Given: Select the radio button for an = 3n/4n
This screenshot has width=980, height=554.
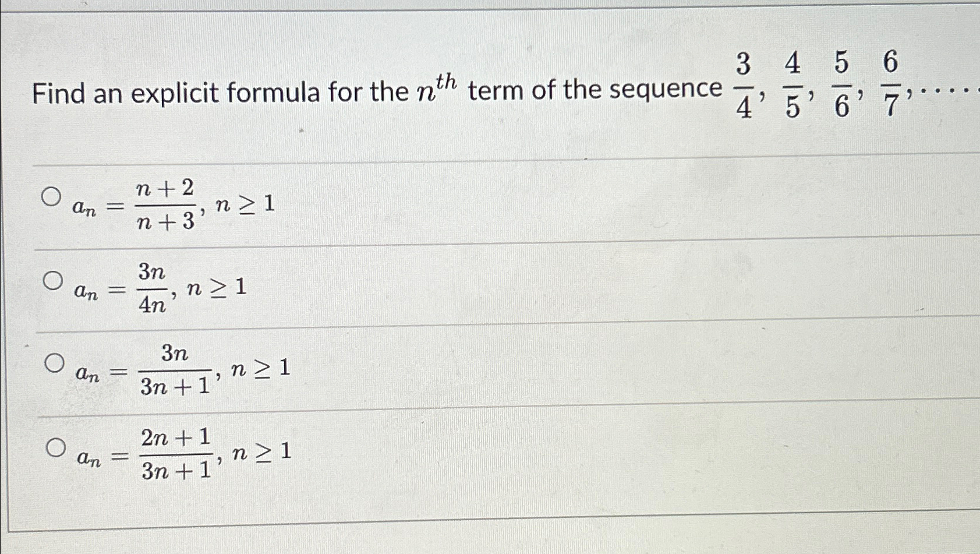Looking at the screenshot, I should tap(54, 281).
